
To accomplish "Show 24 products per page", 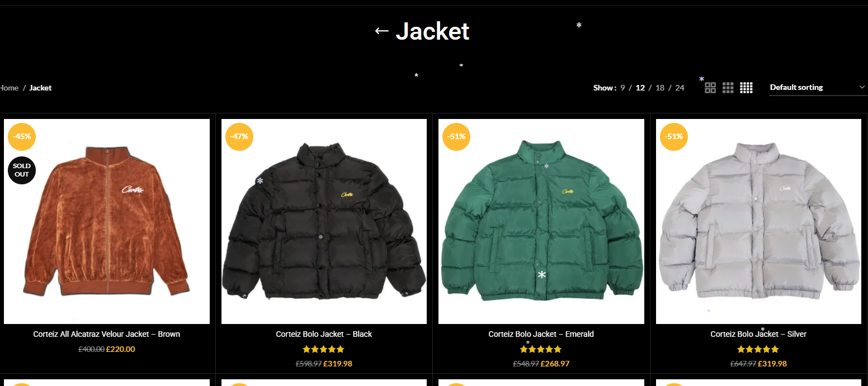I will (680, 88).
